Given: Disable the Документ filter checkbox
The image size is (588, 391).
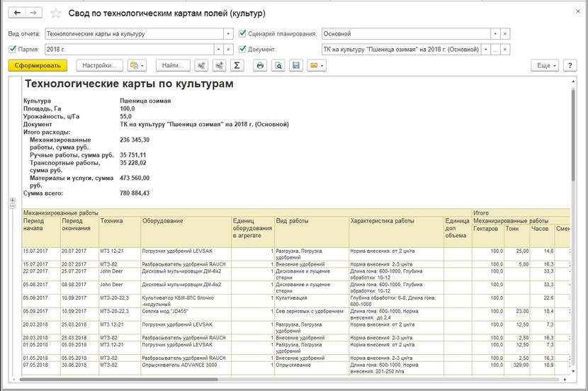Looking at the screenshot, I should [x=243, y=50].
